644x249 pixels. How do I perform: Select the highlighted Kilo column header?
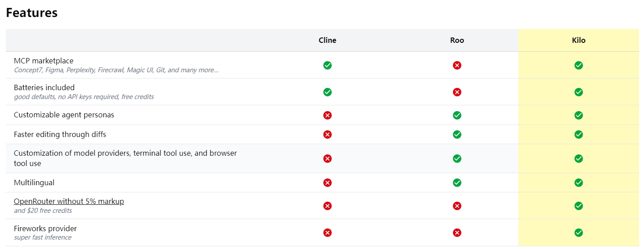coord(579,40)
